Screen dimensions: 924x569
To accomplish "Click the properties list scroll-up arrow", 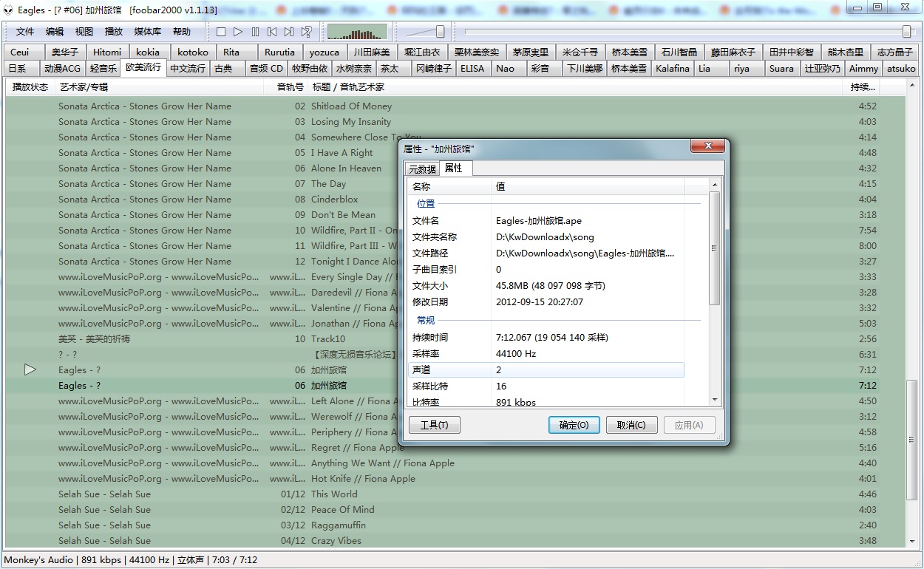I will (x=714, y=184).
